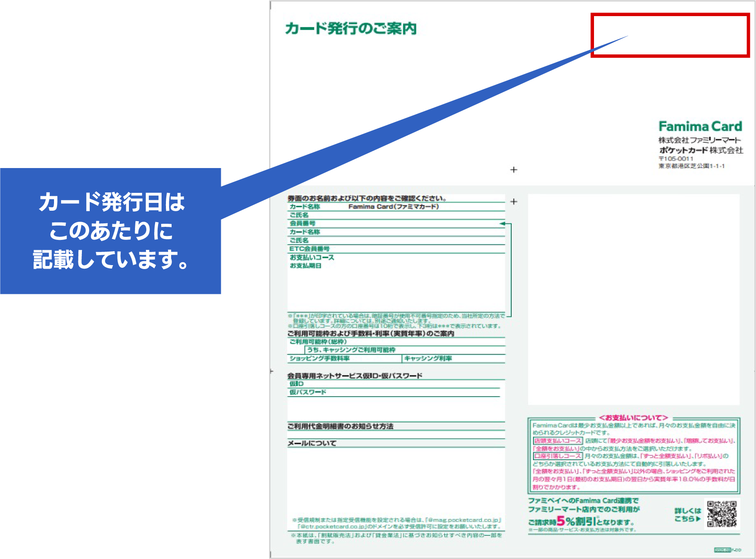
Task: Click the QR code at bottom right
Action: [x=722, y=514]
